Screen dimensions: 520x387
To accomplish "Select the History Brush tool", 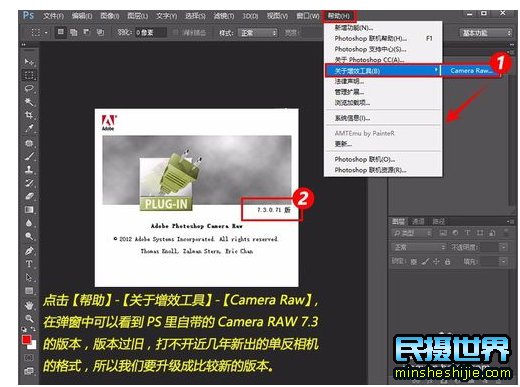I will pyautogui.click(x=29, y=183).
